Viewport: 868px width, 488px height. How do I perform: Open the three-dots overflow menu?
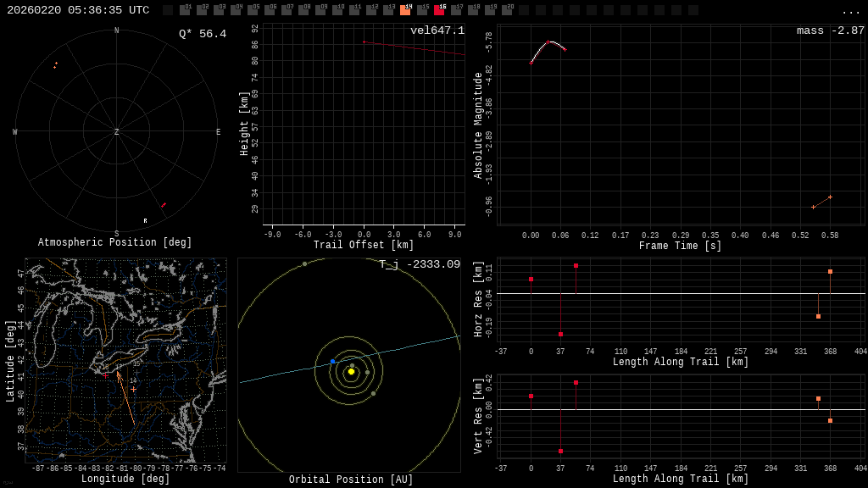(850, 12)
